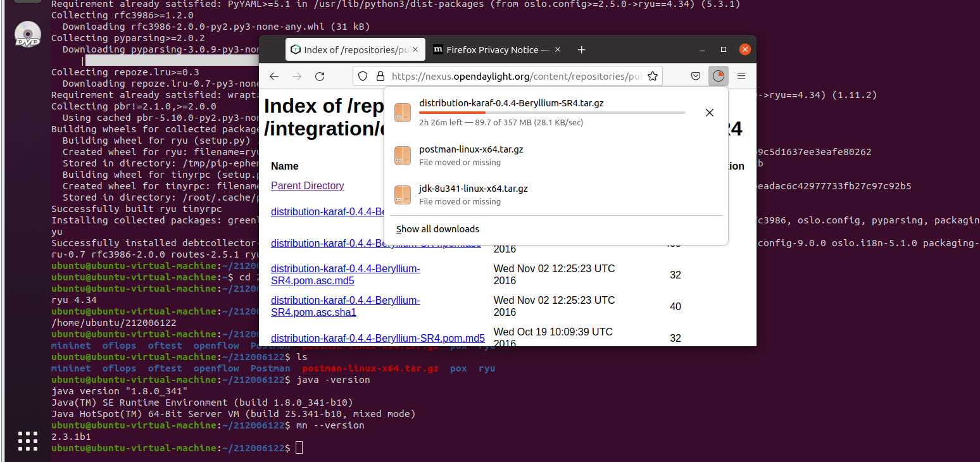Reload the current page
Image resolution: width=980 pixels, height=462 pixels.
(320, 76)
